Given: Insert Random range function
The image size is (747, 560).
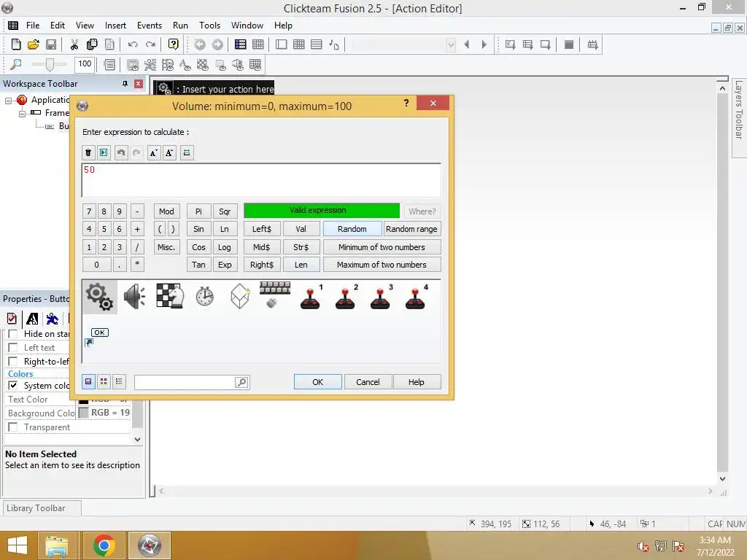Looking at the screenshot, I should click(x=411, y=229).
